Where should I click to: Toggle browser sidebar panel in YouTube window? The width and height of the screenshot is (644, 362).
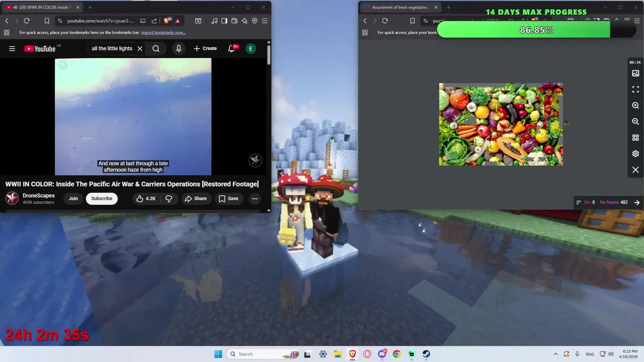224,21
